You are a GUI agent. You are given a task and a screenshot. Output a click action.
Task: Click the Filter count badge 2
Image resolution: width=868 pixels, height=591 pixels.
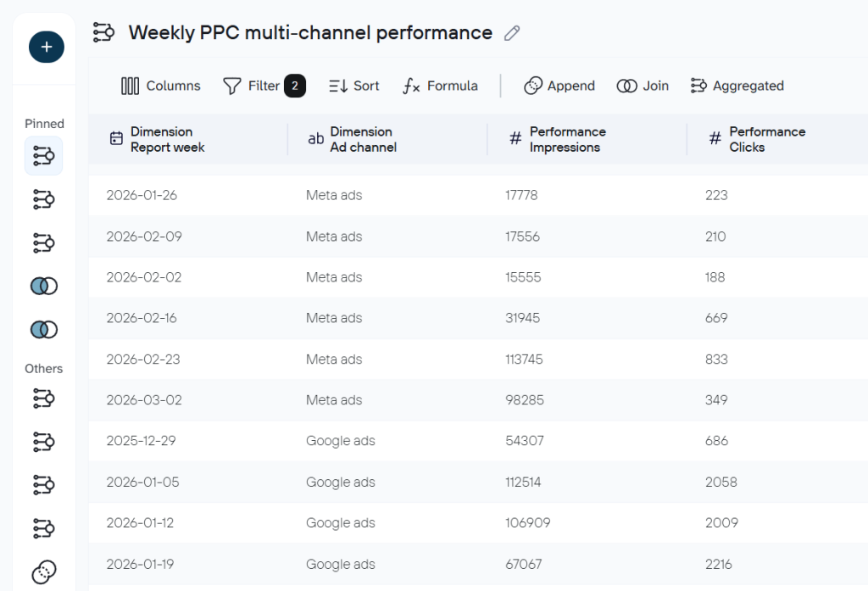coord(295,86)
